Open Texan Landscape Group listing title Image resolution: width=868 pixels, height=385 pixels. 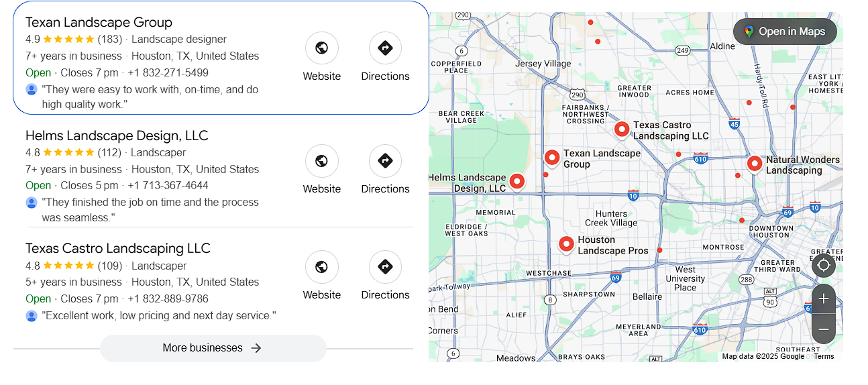(99, 22)
